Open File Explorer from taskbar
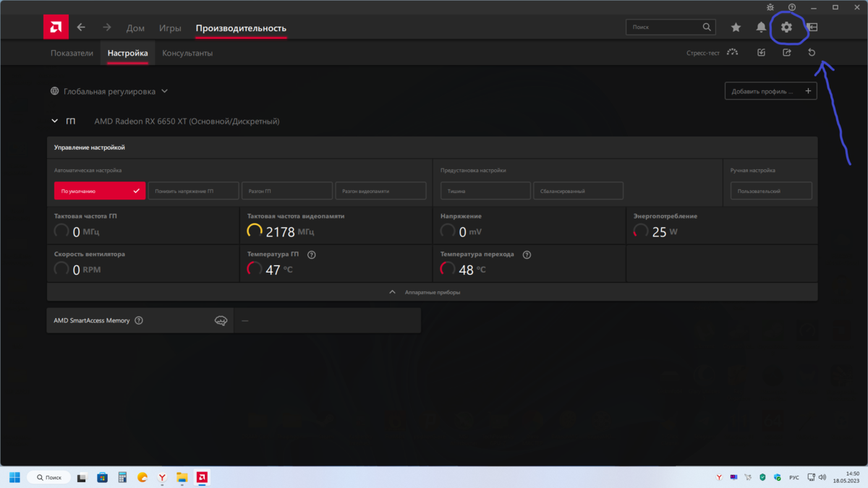Viewport: 868px width, 488px height. click(x=182, y=477)
